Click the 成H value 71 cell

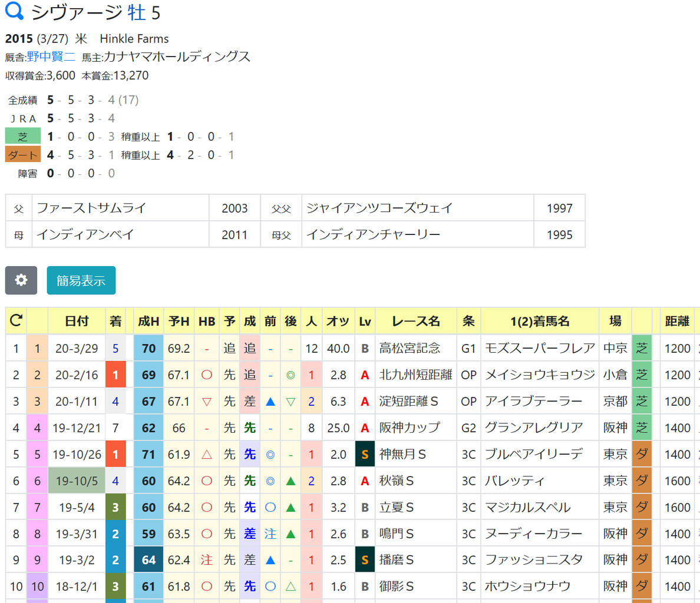coord(148,454)
